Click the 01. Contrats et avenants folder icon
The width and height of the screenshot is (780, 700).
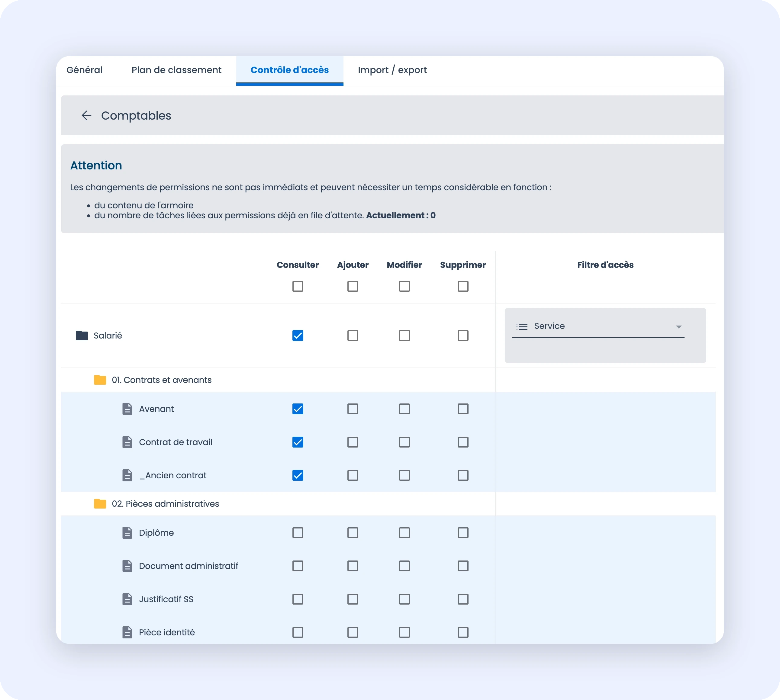pyautogui.click(x=100, y=380)
